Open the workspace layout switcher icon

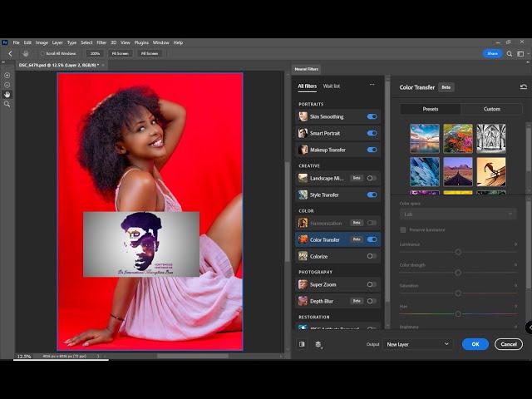click(520, 53)
